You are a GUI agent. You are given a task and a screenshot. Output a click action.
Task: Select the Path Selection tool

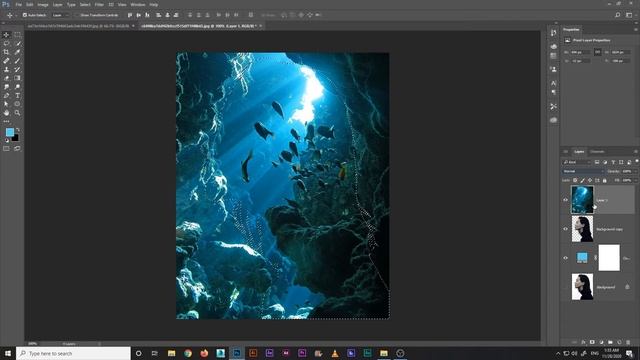tap(6, 104)
